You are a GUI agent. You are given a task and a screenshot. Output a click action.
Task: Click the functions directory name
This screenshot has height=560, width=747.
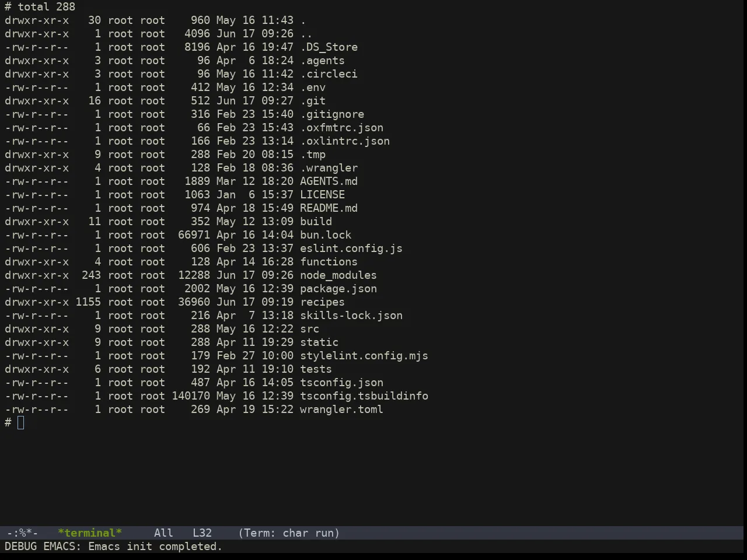click(329, 262)
